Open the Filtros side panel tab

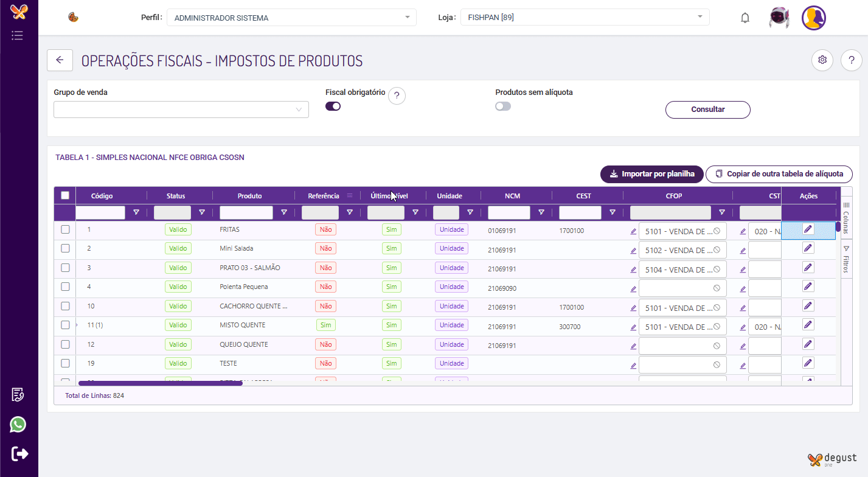point(846,260)
